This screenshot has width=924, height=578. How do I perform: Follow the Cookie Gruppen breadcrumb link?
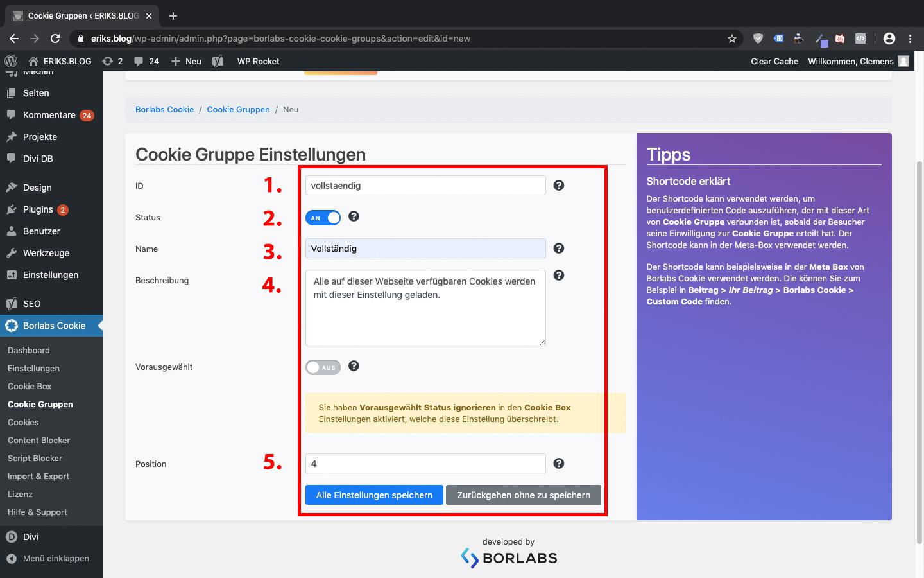(x=238, y=109)
